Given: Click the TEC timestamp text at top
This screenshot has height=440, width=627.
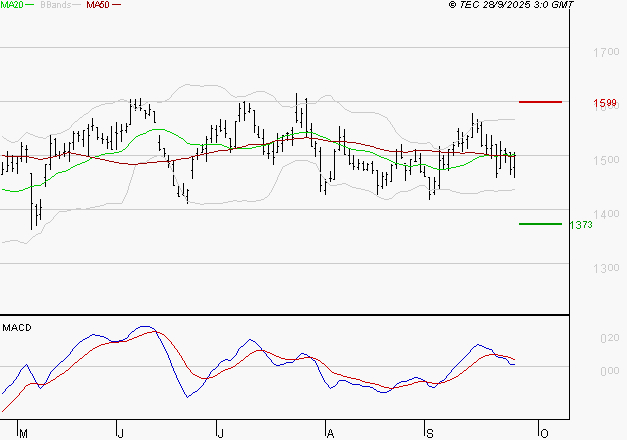Looking at the screenshot, I should (511, 6).
